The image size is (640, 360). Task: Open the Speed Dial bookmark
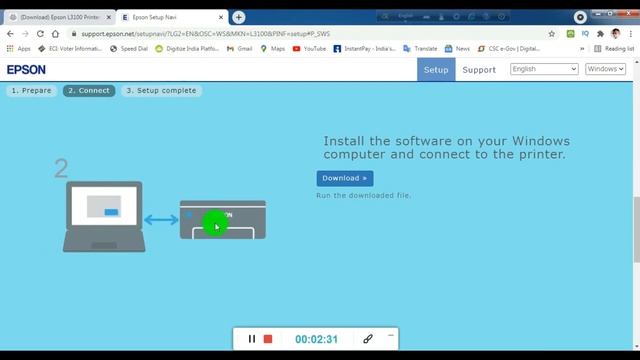pos(129,49)
